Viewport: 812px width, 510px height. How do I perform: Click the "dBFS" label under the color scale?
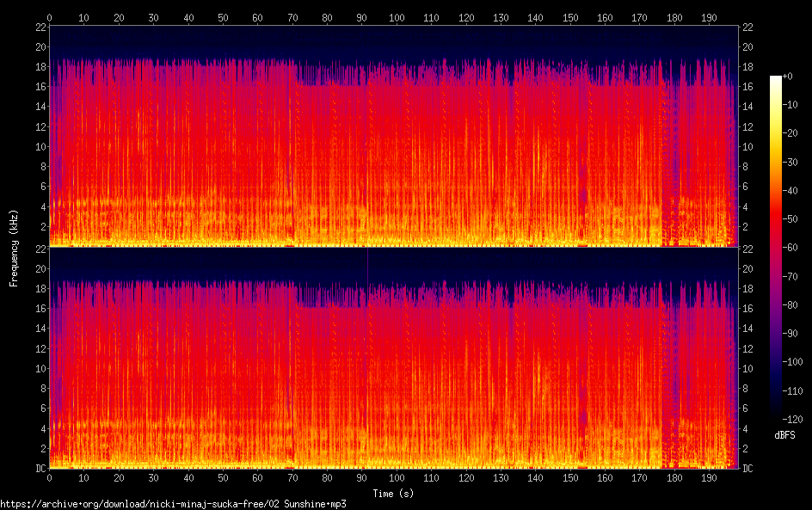click(x=784, y=435)
